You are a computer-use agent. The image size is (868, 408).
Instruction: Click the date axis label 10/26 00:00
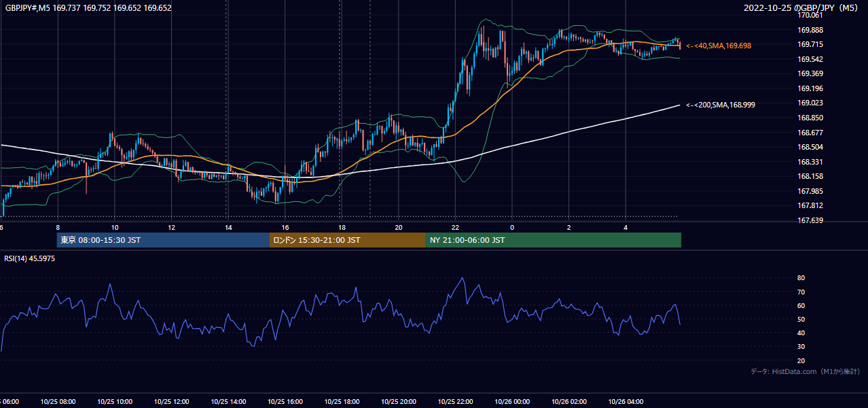(x=512, y=402)
